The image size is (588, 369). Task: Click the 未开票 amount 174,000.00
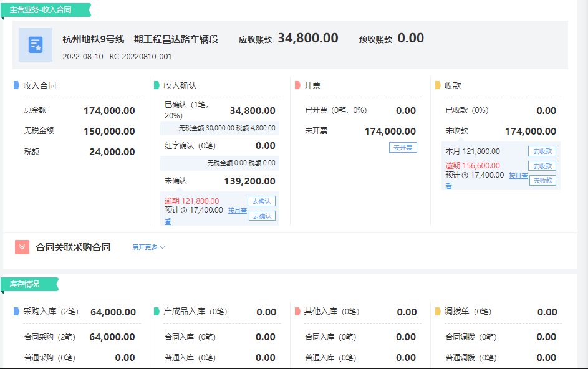click(x=390, y=132)
